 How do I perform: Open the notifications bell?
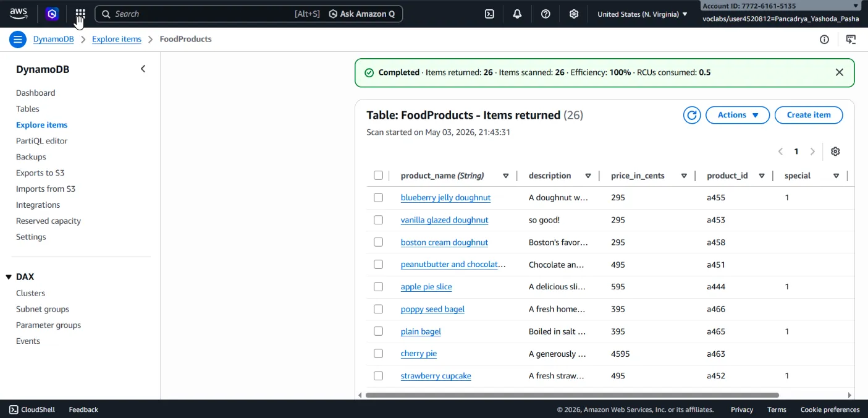[x=517, y=14]
